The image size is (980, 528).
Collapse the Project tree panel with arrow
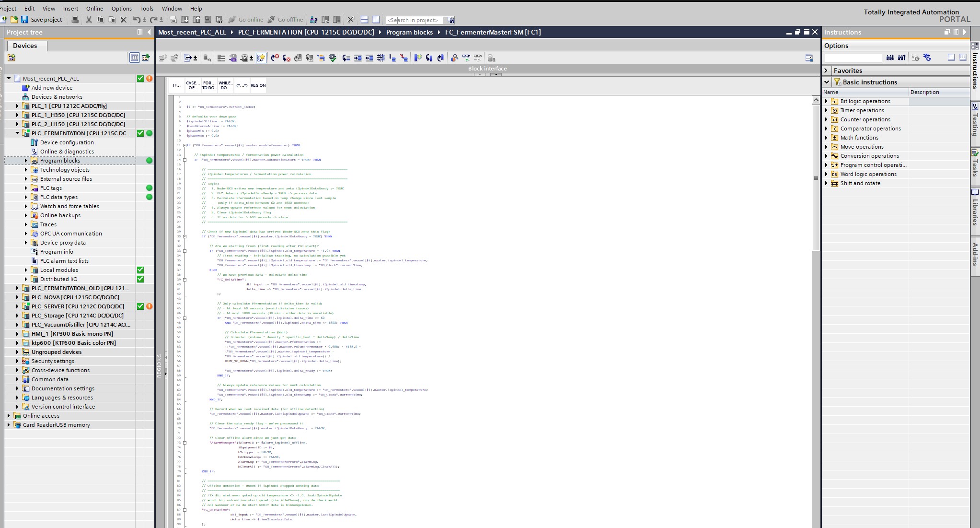click(x=150, y=32)
